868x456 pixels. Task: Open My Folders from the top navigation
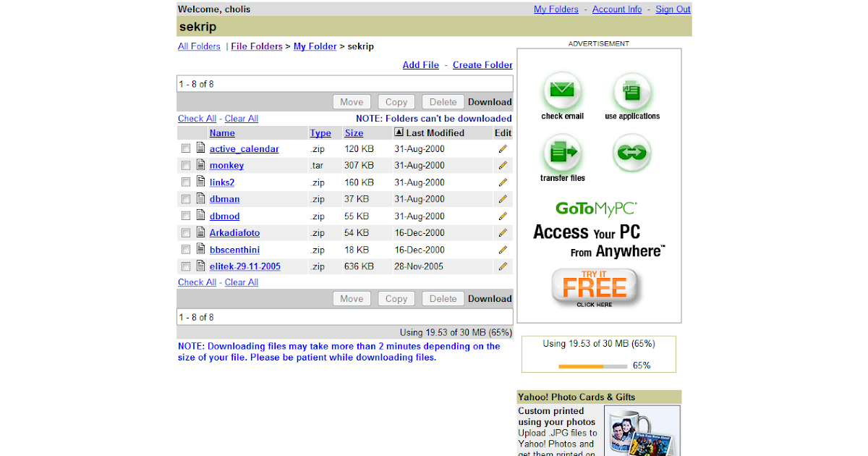coord(556,9)
